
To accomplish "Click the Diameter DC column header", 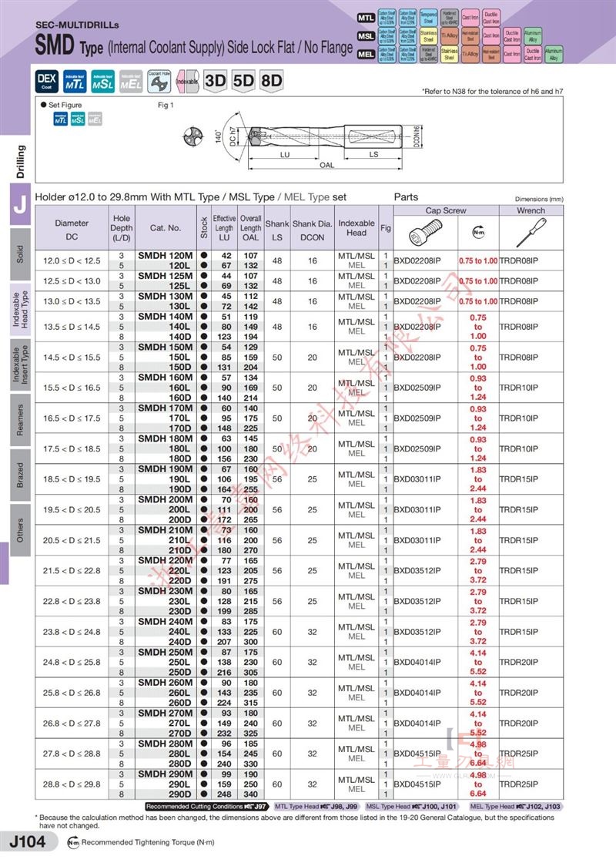I will pyautogui.click(x=72, y=228).
